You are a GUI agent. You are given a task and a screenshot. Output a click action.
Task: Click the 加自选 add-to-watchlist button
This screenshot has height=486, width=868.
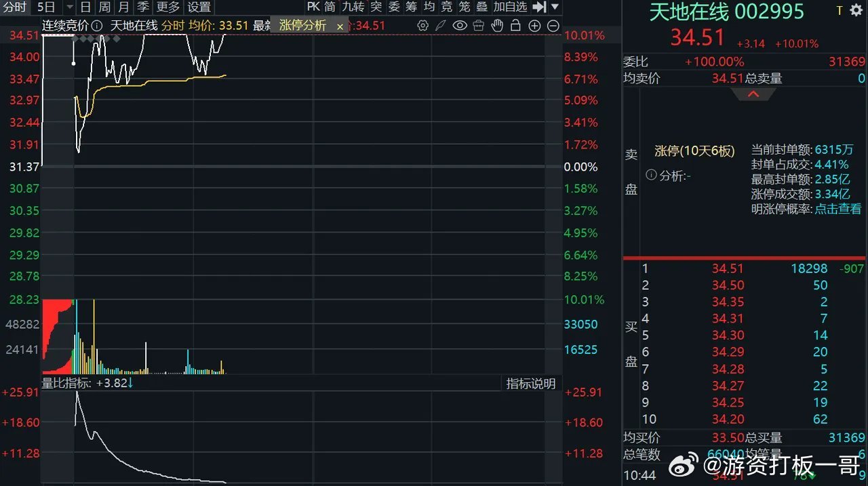511,7
